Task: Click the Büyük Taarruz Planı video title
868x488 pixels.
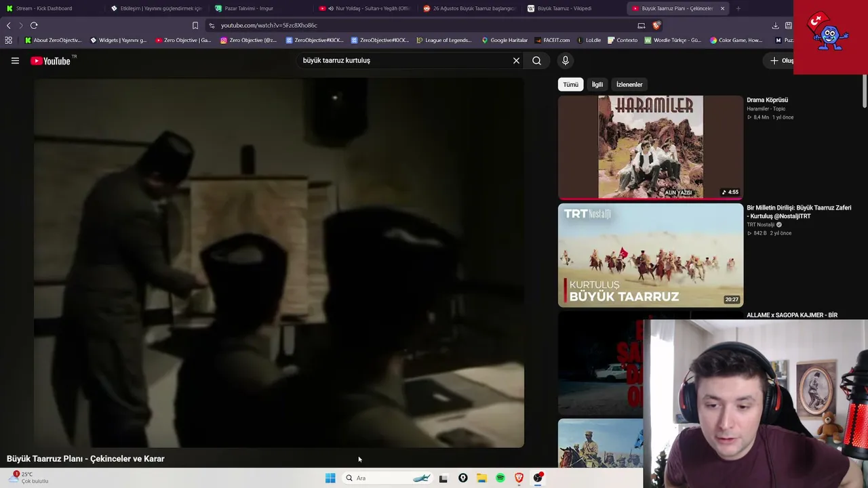Action: point(85,459)
